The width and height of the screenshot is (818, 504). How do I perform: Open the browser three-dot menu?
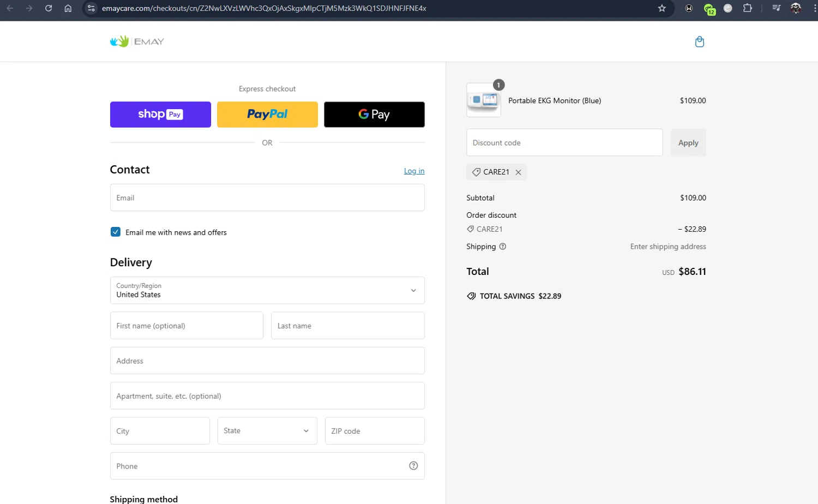pyautogui.click(x=815, y=8)
